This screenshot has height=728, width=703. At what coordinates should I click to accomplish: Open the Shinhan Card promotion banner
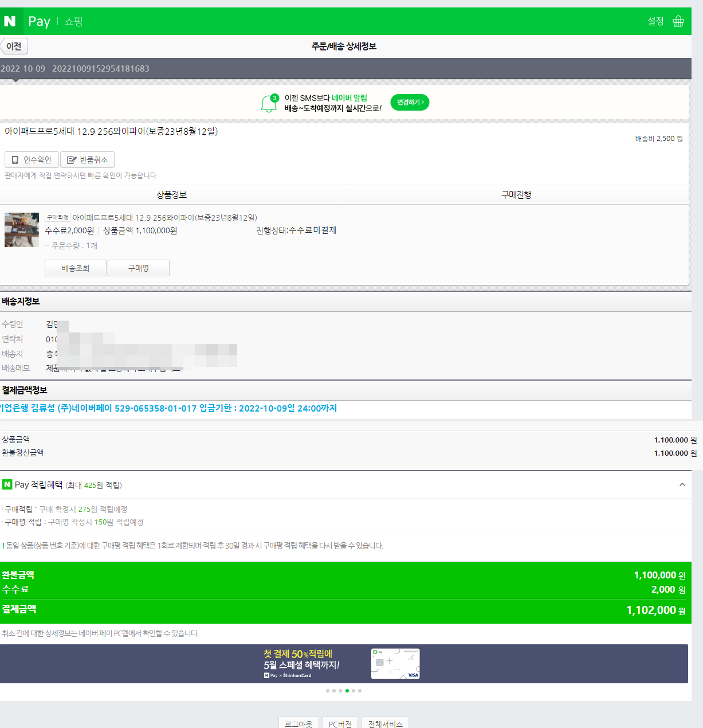click(344, 664)
